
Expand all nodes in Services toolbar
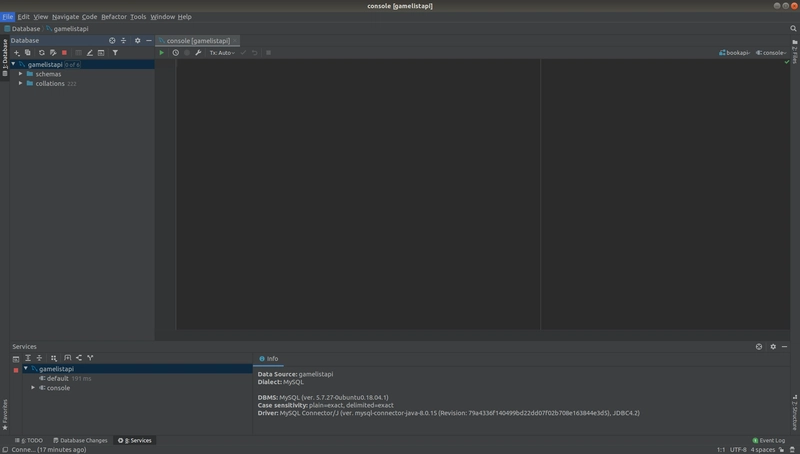pos(28,358)
